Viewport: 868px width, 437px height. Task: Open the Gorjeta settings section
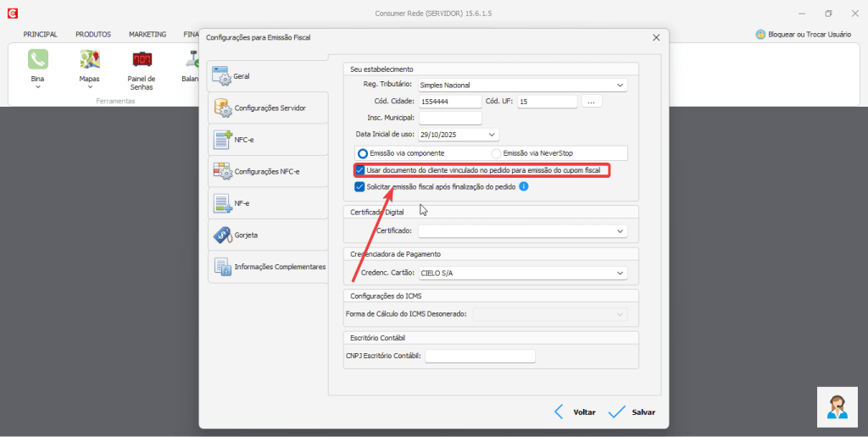268,235
